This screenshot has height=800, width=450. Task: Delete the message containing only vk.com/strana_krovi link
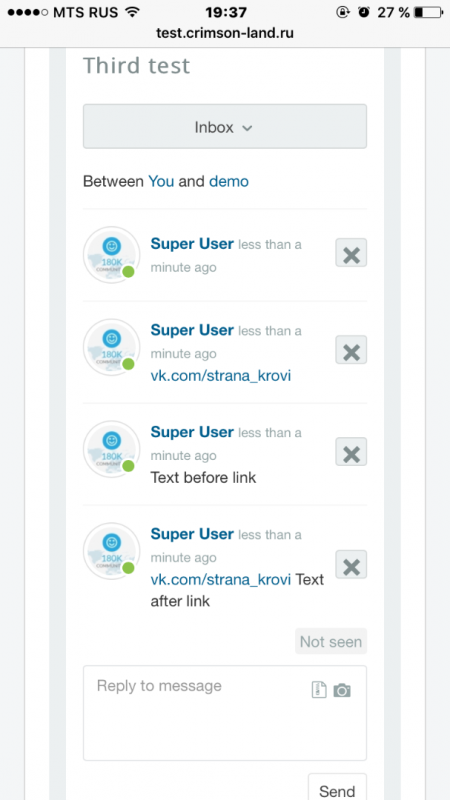coord(351,350)
